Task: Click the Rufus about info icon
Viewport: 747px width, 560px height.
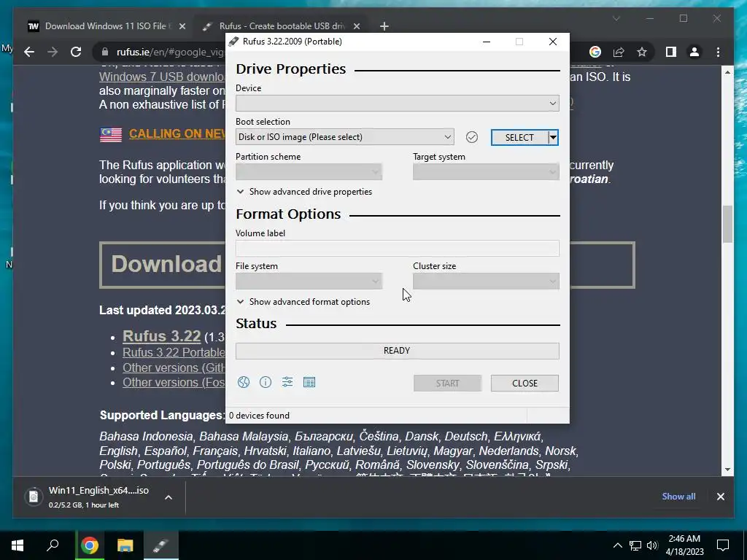Action: 266,382
